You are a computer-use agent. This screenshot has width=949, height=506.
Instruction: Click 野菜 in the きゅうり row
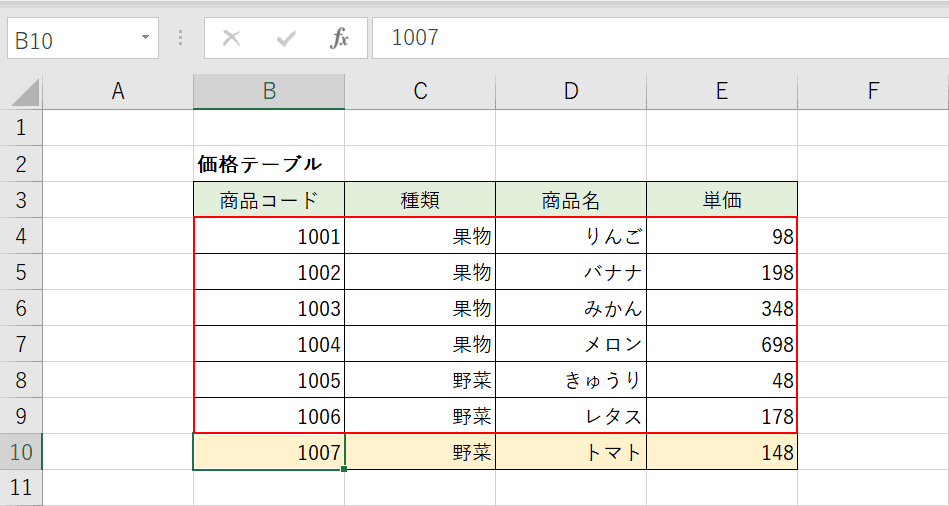pyautogui.click(x=420, y=380)
